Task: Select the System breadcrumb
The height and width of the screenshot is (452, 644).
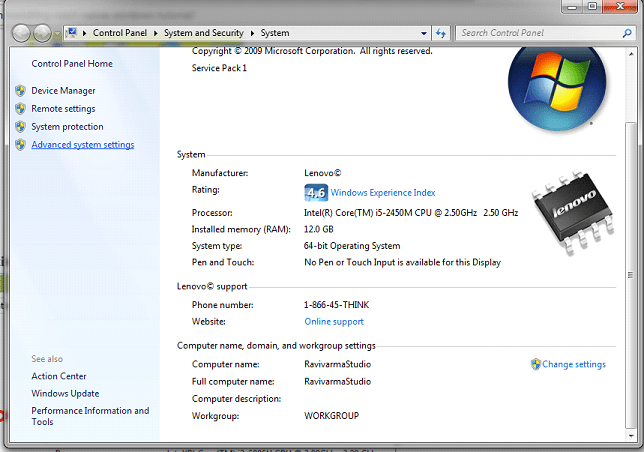Action: pos(275,33)
